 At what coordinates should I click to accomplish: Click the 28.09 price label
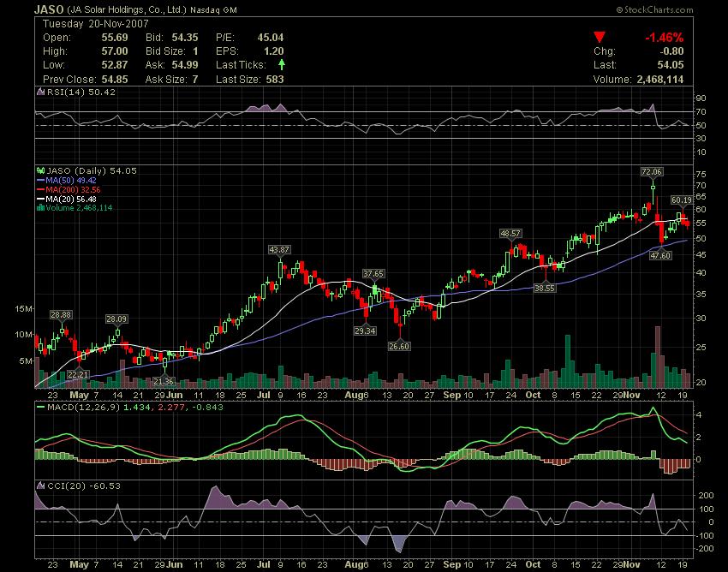(116, 319)
